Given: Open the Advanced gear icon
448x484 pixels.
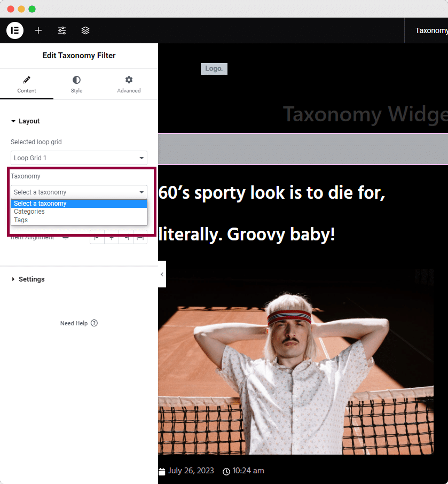Looking at the screenshot, I should coord(128,79).
